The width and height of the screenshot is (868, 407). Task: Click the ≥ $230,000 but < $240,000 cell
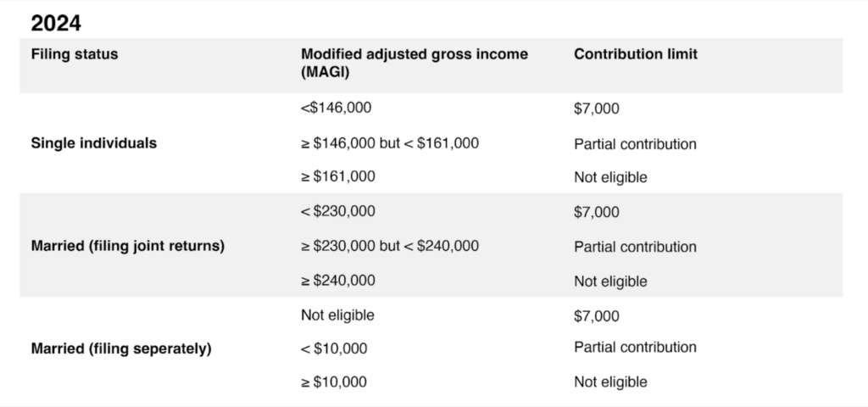pyautogui.click(x=390, y=247)
